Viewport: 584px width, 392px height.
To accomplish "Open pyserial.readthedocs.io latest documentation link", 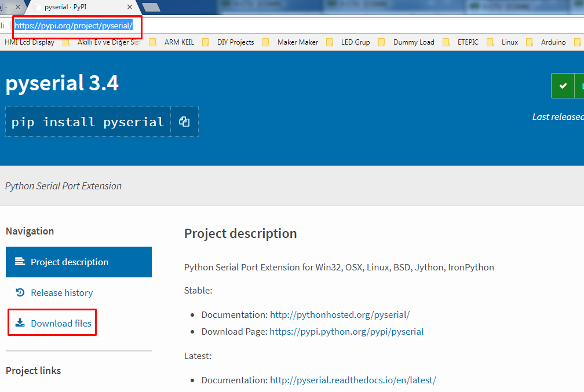I will 353,380.
